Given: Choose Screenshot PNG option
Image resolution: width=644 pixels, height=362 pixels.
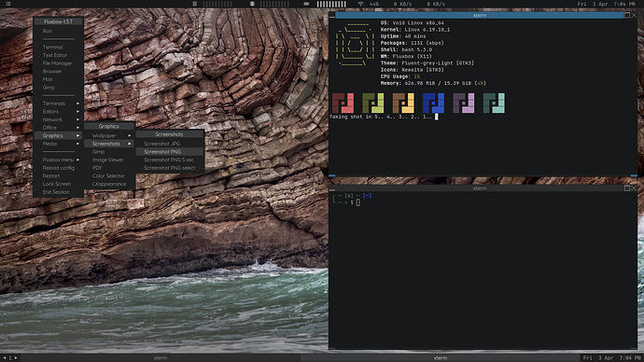Looking at the screenshot, I should click(170, 152).
